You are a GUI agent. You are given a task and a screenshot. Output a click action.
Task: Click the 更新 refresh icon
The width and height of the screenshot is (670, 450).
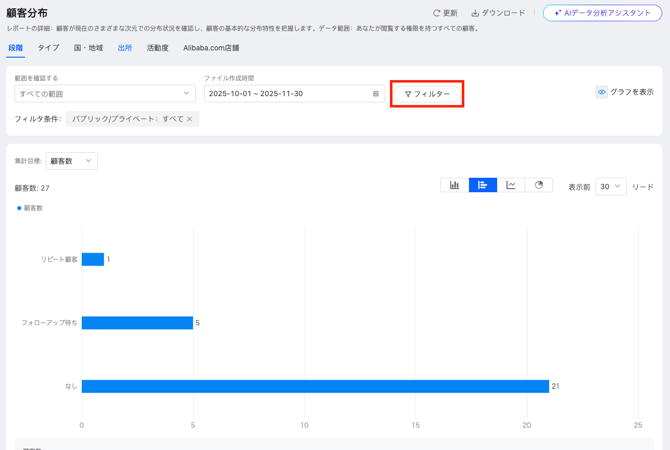[436, 13]
